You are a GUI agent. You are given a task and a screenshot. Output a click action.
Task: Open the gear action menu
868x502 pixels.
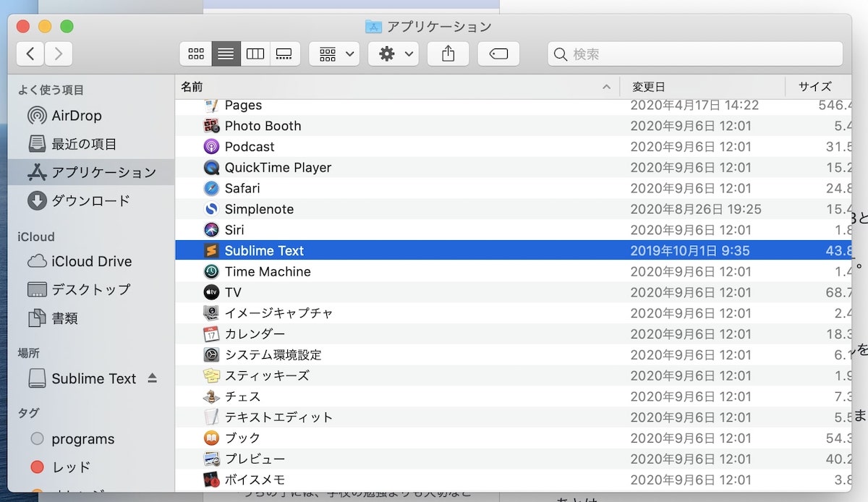point(393,54)
